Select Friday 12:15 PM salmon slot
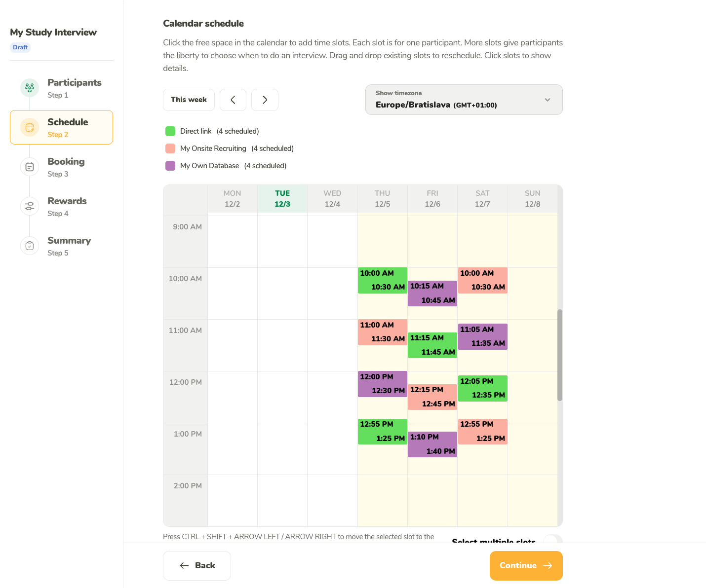 [432, 397]
